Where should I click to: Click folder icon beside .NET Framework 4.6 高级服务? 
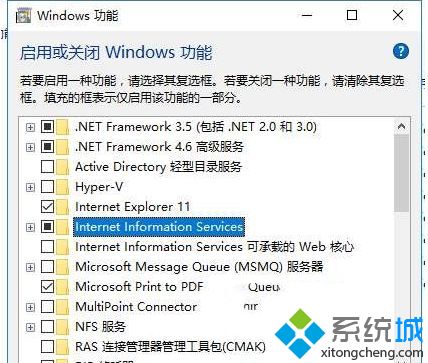[62, 147]
